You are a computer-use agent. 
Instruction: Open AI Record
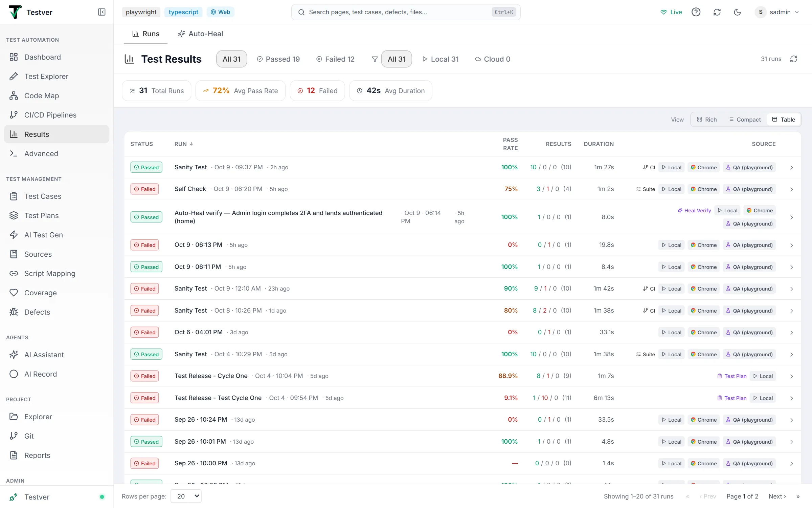click(57, 374)
